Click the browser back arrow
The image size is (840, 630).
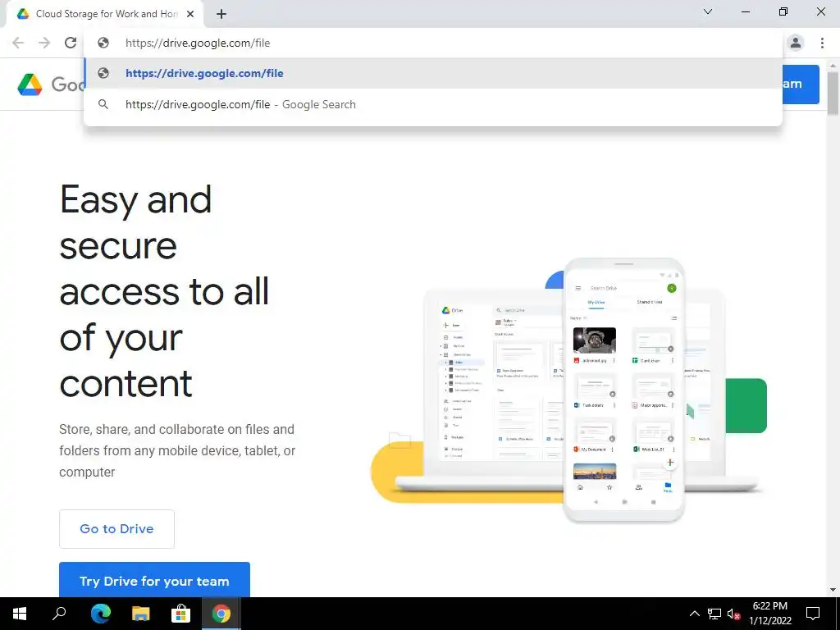[x=18, y=43]
